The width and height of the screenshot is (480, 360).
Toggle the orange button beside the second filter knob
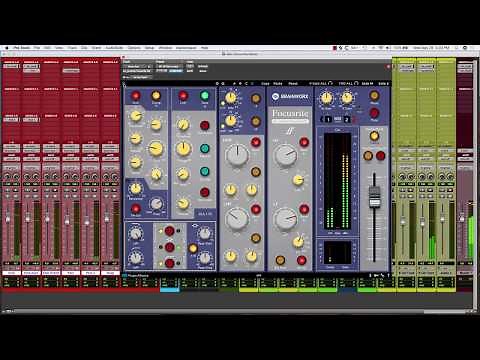[256, 121]
